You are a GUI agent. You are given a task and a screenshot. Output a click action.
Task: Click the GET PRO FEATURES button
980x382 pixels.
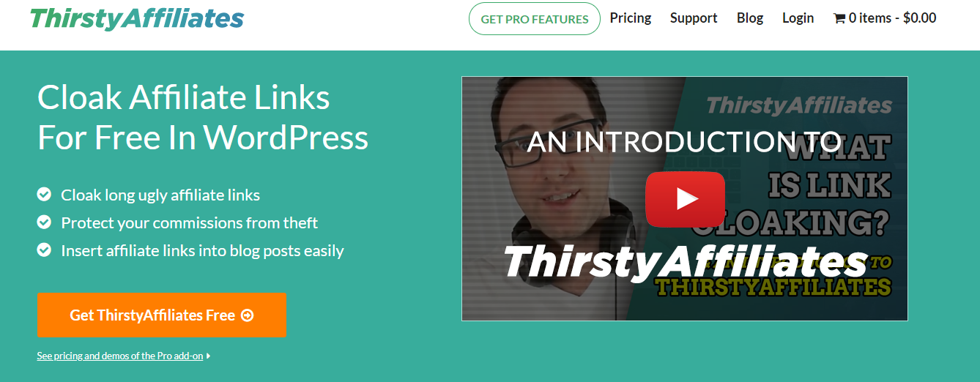coord(535,19)
